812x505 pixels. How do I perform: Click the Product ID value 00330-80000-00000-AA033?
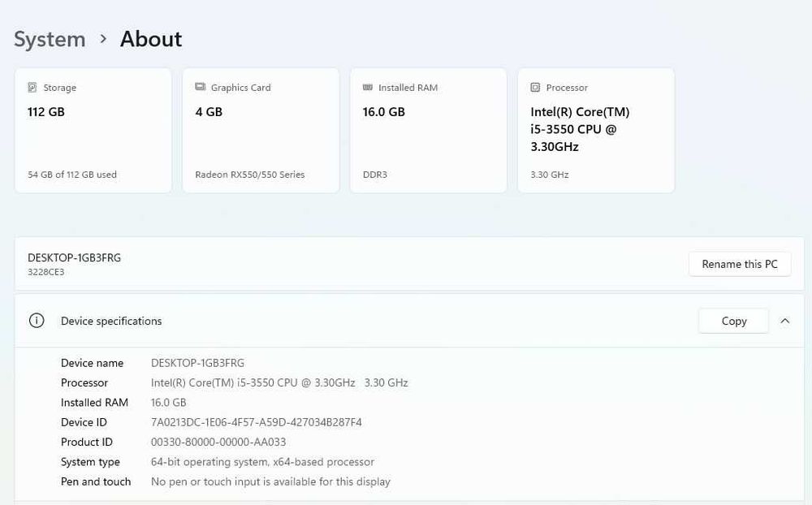click(218, 442)
